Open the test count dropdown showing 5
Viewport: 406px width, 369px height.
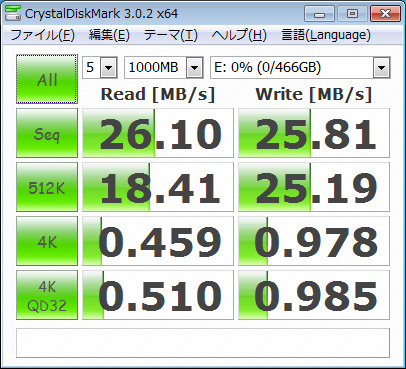[x=100, y=68]
